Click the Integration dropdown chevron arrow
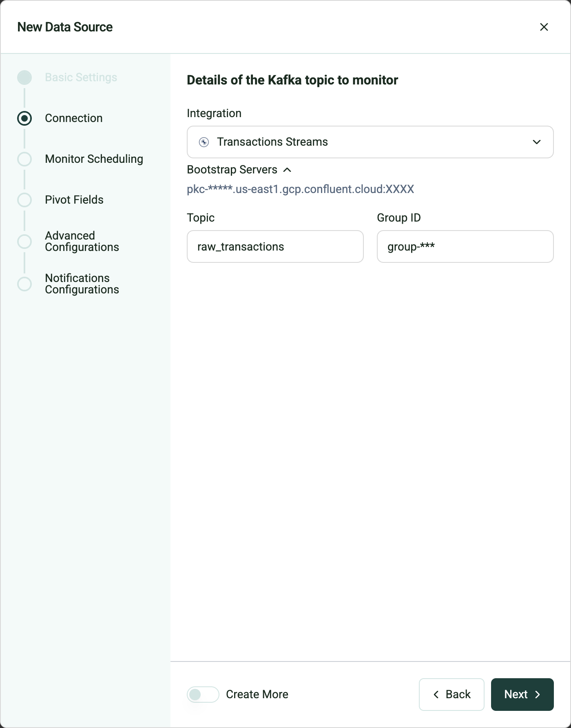This screenshot has width=571, height=728. tap(536, 142)
